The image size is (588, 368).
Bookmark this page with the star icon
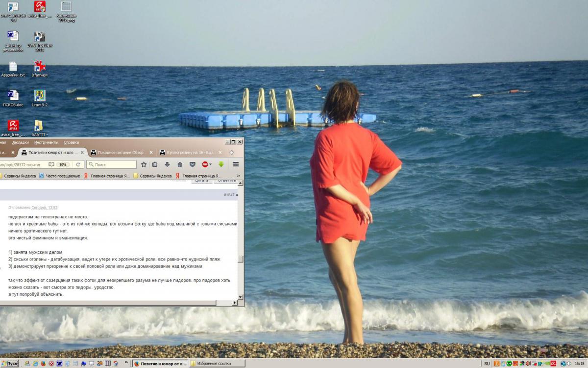point(144,164)
